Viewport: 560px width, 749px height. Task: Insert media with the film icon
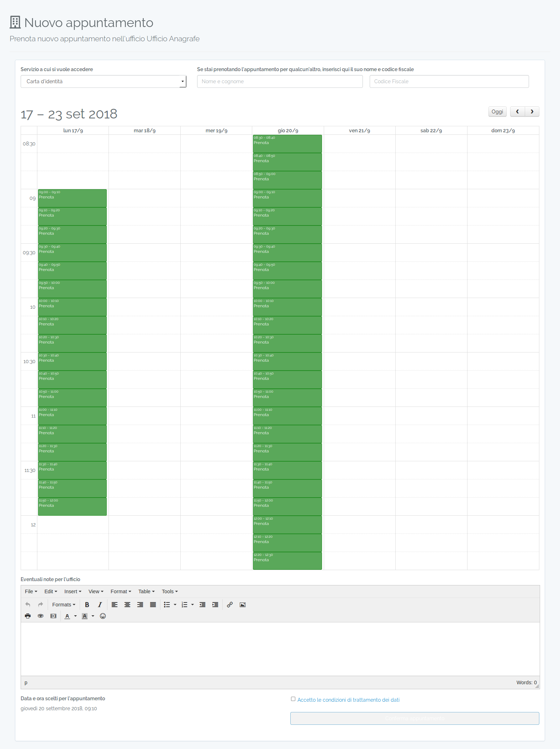[x=53, y=616]
